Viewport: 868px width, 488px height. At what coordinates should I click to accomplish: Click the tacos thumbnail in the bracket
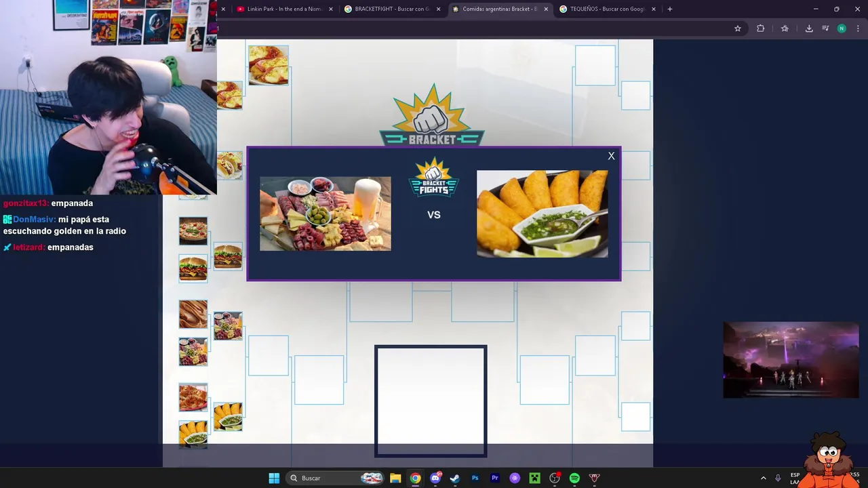pos(230,165)
